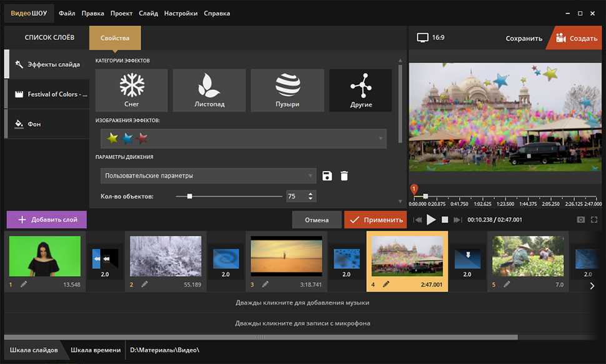The width and height of the screenshot is (606, 364).
Task: Click the Применить button
Action: coord(375,220)
